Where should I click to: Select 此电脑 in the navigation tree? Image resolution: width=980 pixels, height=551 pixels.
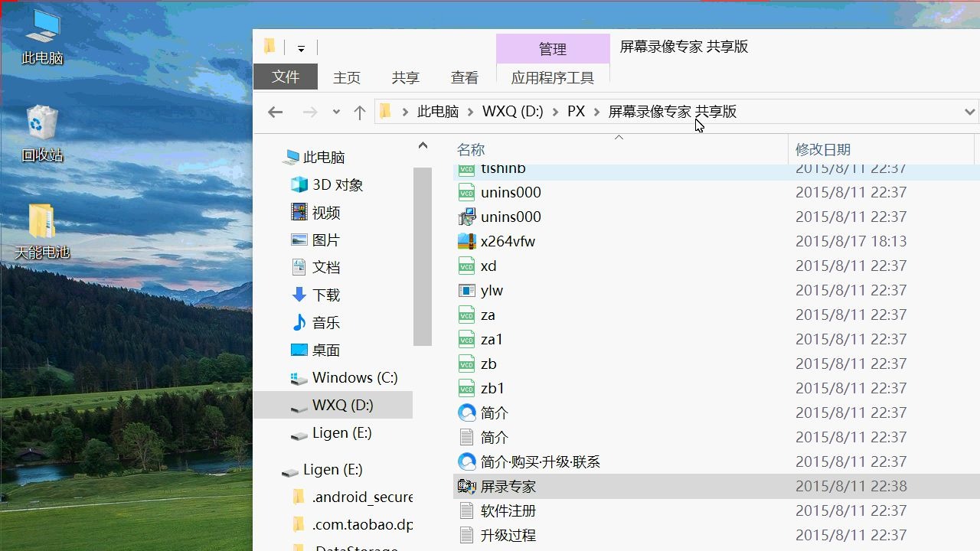(x=315, y=158)
